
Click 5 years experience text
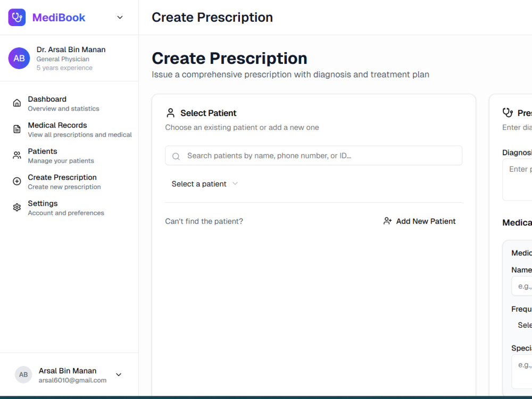tap(64, 68)
